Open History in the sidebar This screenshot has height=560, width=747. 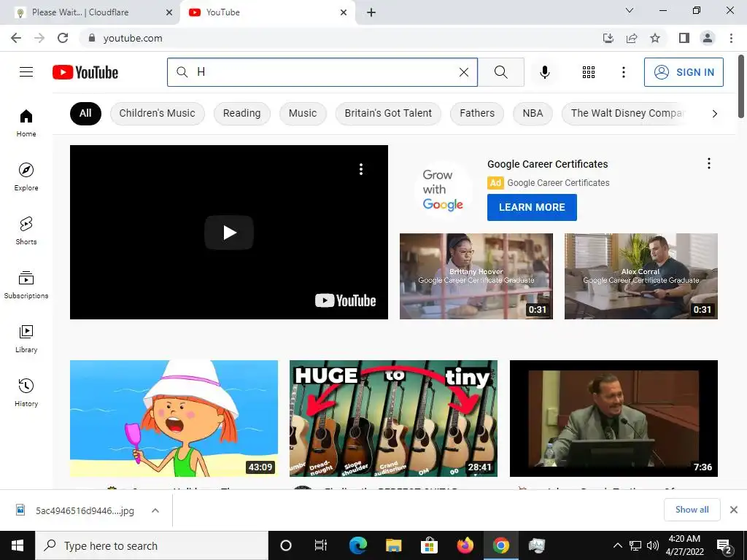[x=26, y=393]
